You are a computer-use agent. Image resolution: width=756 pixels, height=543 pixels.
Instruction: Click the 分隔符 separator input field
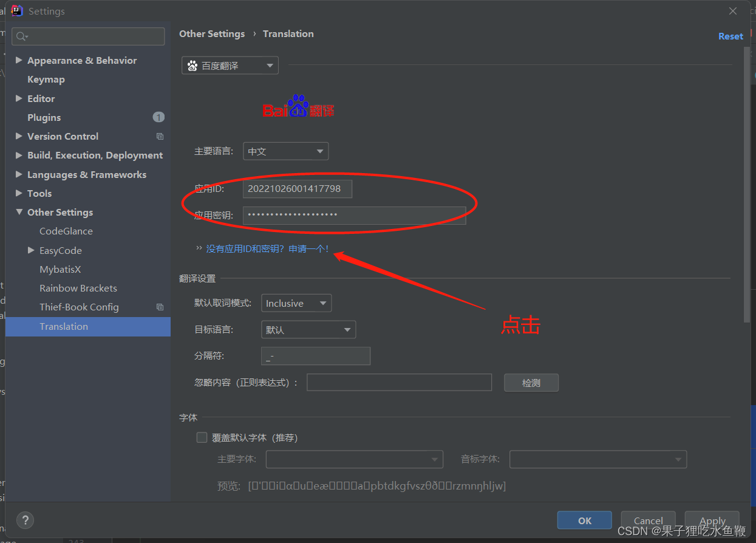(316, 356)
